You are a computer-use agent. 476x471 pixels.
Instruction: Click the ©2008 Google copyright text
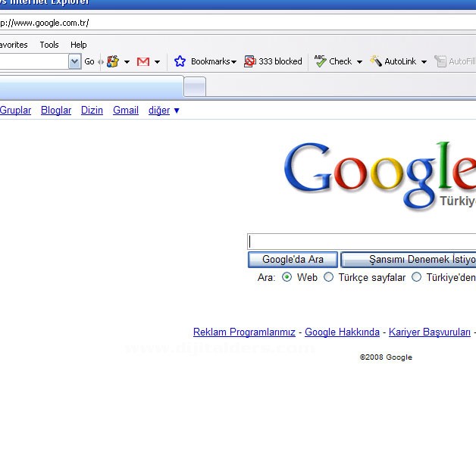[386, 357]
